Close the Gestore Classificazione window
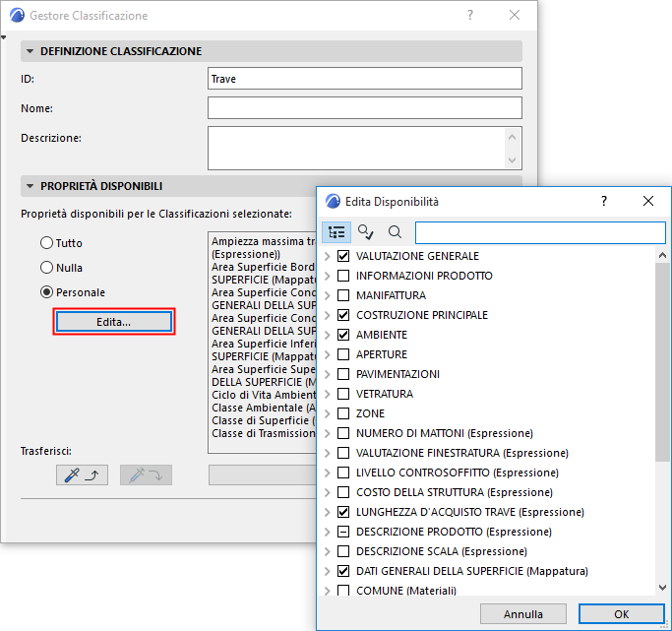This screenshot has width=672, height=631. pyautogui.click(x=515, y=15)
